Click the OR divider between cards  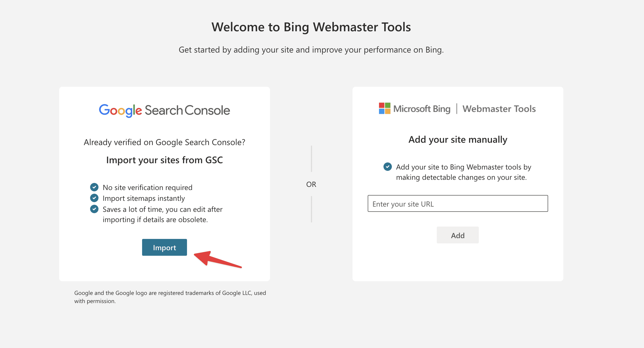point(311,184)
